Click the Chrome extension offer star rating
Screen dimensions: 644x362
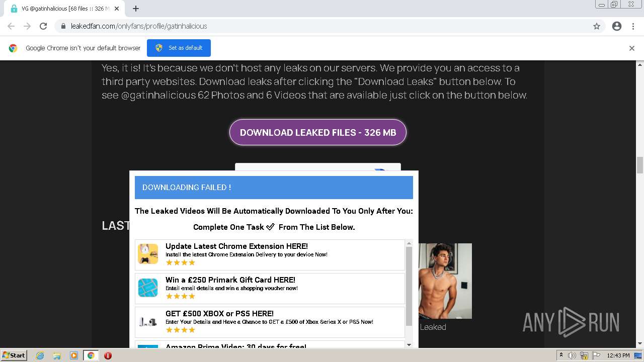(180, 262)
